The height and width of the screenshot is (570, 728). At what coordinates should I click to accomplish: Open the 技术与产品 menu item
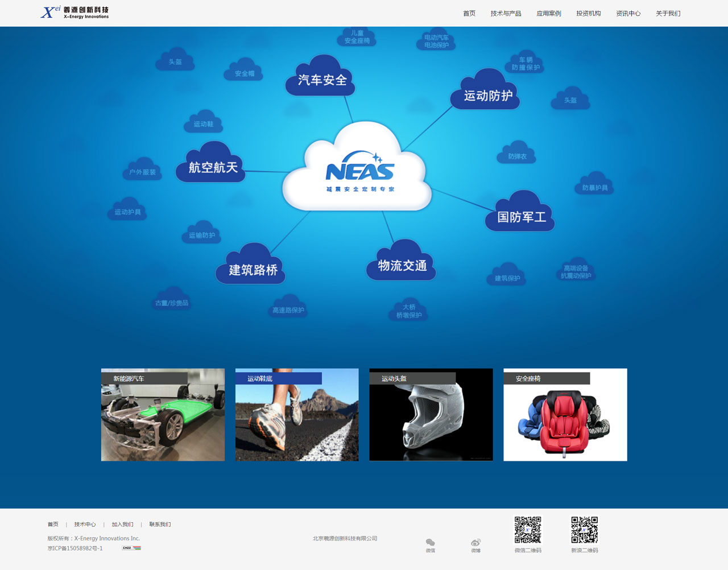pos(506,14)
